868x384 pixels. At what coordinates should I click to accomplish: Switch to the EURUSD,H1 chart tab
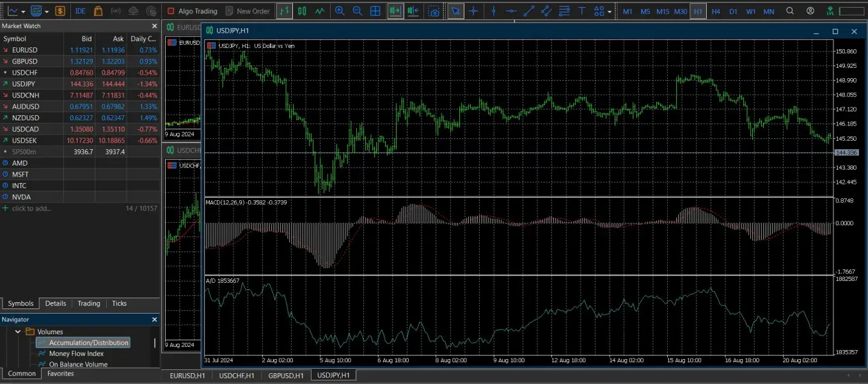(187, 375)
